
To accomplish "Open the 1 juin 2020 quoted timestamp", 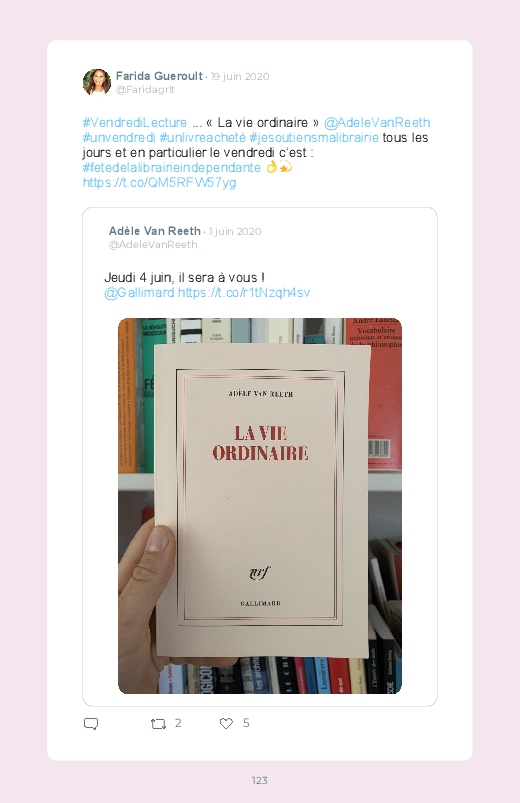I will click(x=235, y=231).
